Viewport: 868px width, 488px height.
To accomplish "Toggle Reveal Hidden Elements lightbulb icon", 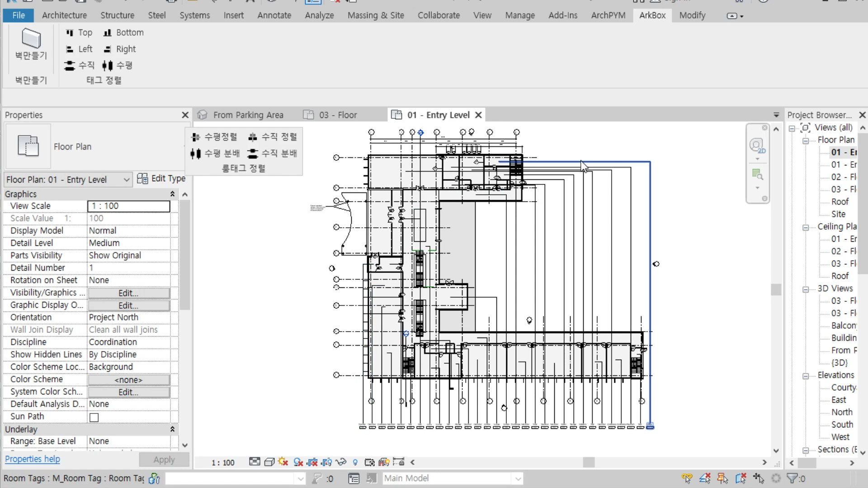I will pos(355,462).
